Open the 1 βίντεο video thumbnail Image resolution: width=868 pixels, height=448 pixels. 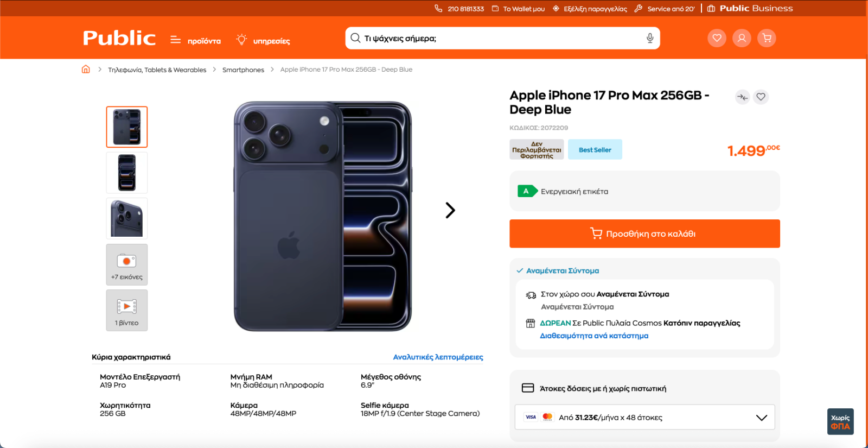click(127, 310)
